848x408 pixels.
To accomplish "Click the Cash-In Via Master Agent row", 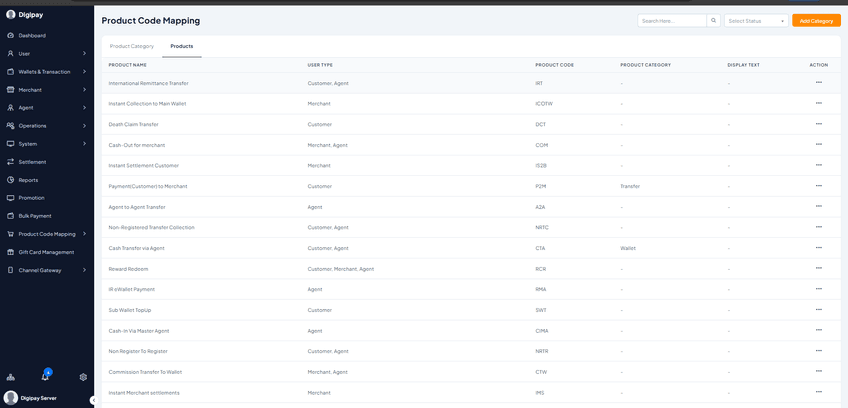I will 471,331.
